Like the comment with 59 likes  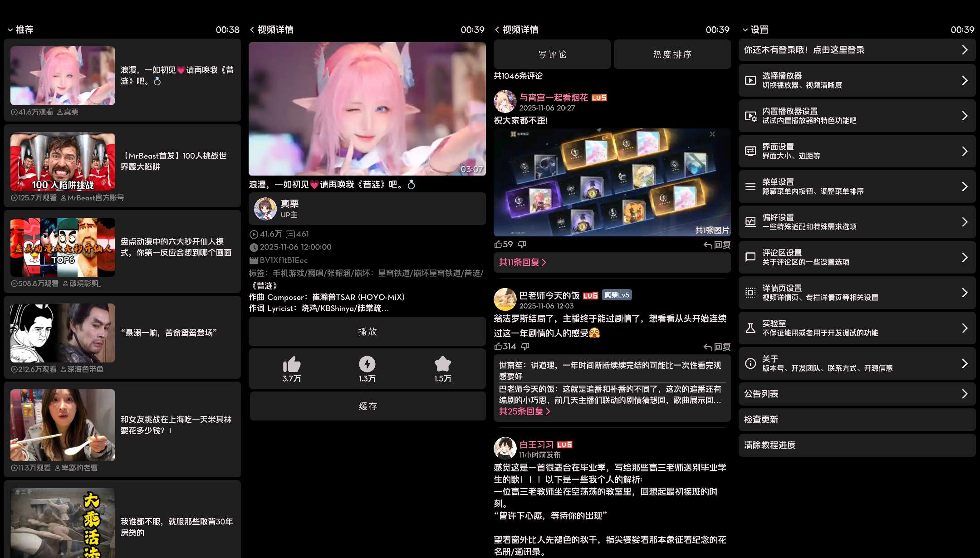click(499, 245)
